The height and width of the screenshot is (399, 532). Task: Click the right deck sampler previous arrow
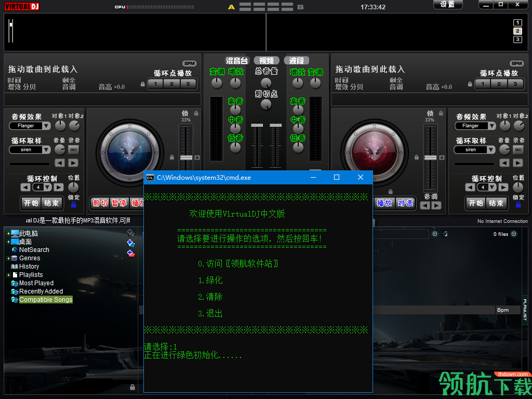[x=504, y=163]
